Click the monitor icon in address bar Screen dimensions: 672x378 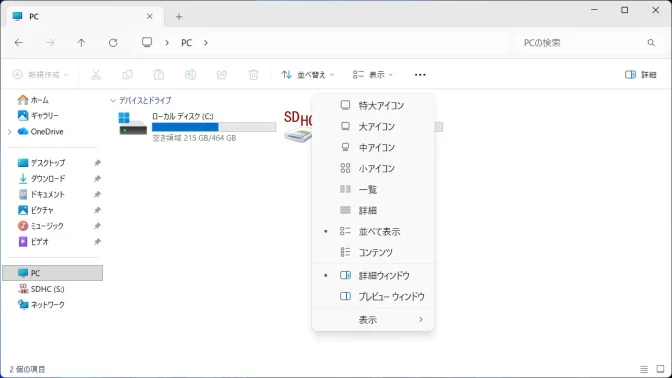click(x=147, y=42)
